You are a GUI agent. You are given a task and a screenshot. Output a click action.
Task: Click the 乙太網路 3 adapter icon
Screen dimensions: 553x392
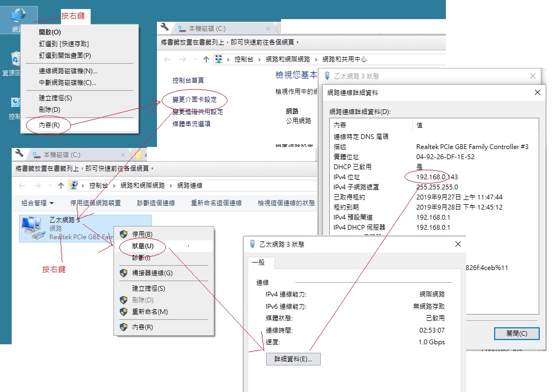point(32,227)
